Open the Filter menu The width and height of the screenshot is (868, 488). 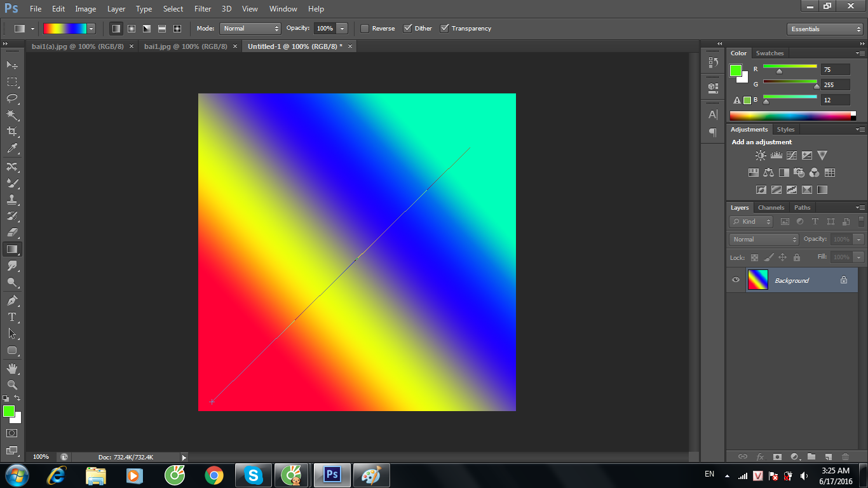202,8
